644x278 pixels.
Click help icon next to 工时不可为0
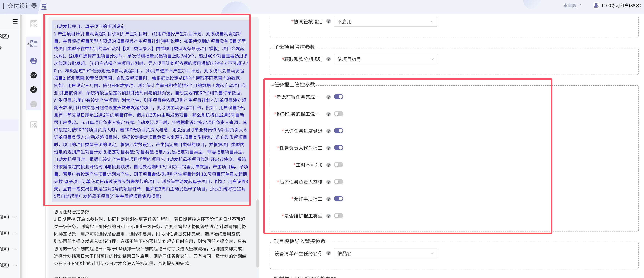328,165
